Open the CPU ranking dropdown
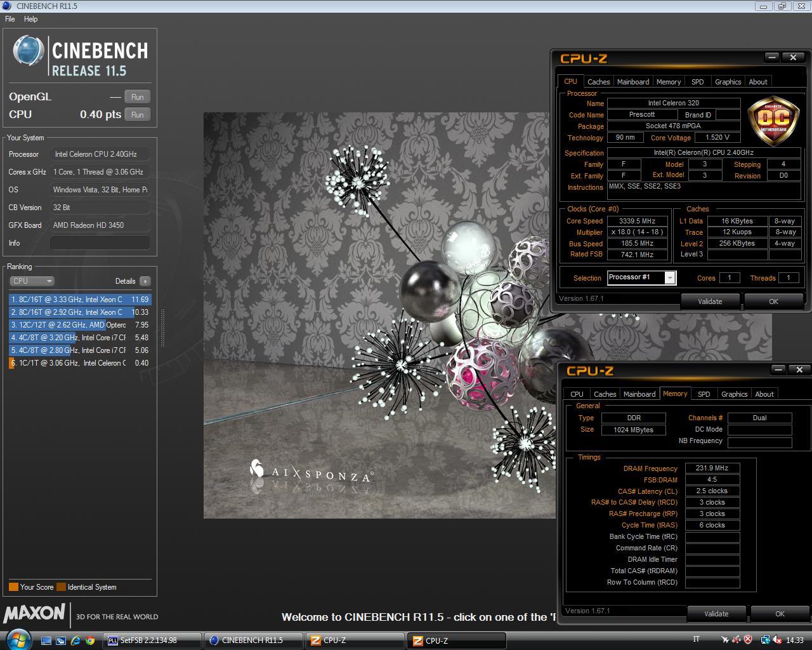 pos(32,281)
